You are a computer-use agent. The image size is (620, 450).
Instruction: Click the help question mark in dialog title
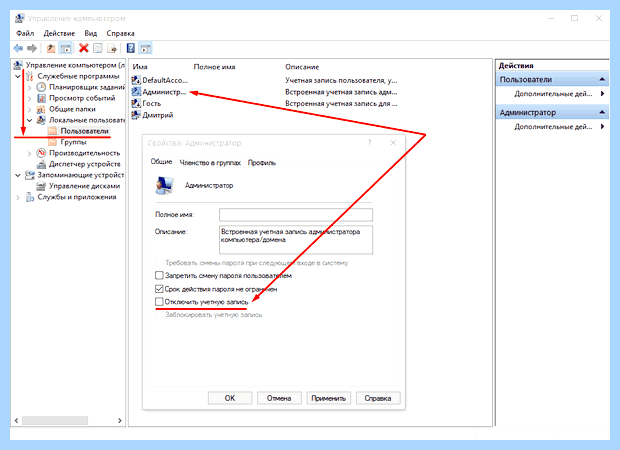coord(369,143)
